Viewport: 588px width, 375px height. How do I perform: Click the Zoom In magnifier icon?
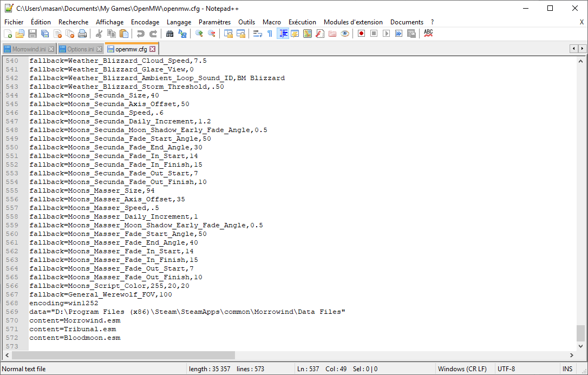tap(199, 34)
